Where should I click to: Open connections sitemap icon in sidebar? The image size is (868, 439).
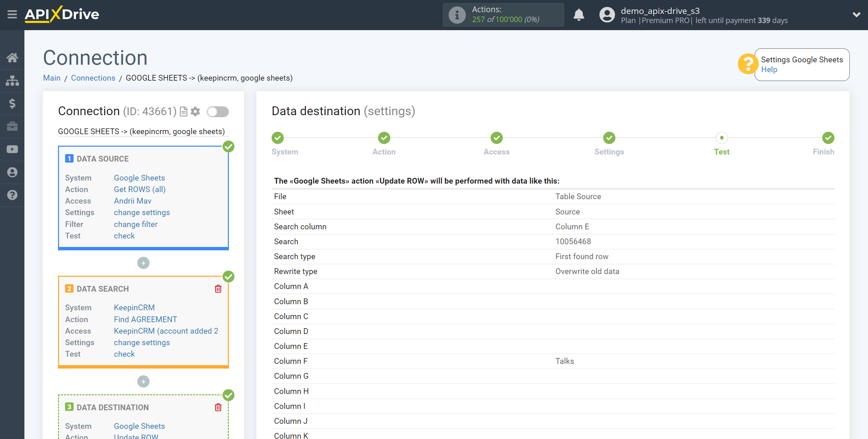[12, 81]
